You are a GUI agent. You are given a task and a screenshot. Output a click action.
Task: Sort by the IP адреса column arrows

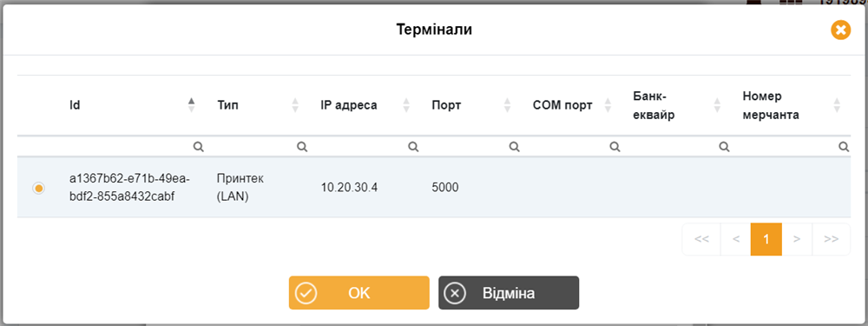click(405, 105)
